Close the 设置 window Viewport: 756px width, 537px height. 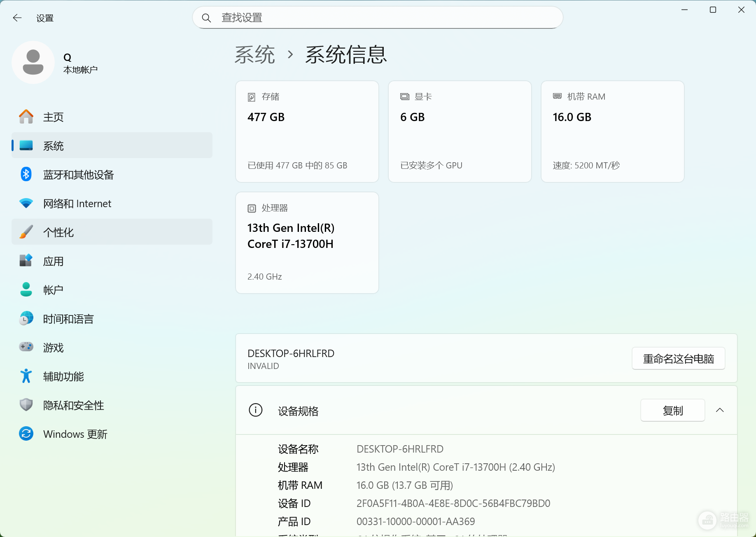click(x=741, y=9)
